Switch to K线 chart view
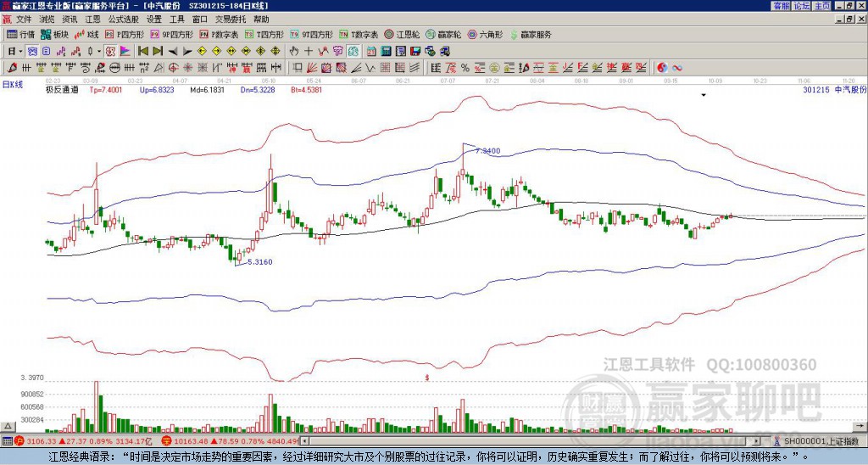This screenshot has height=465, width=868. [86, 34]
